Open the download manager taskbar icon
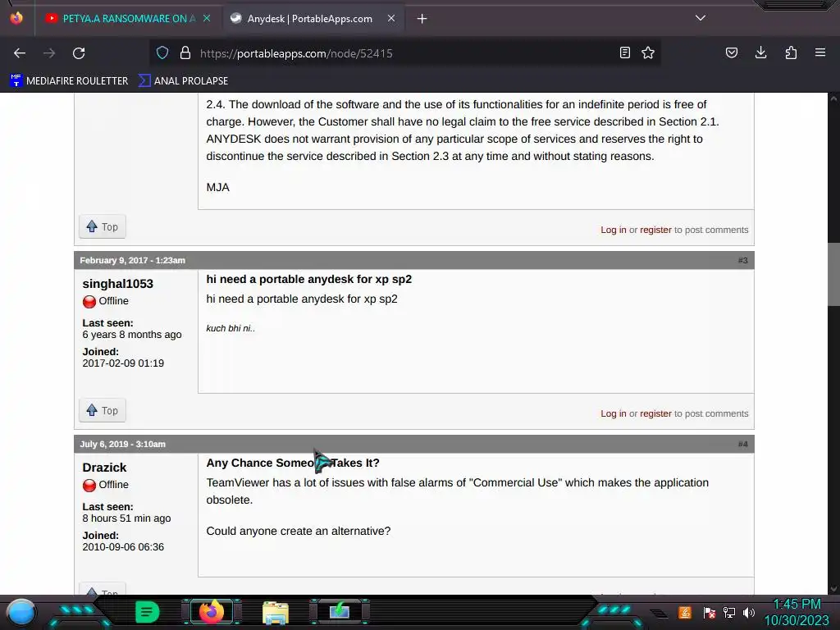840x630 pixels. pos(340,611)
